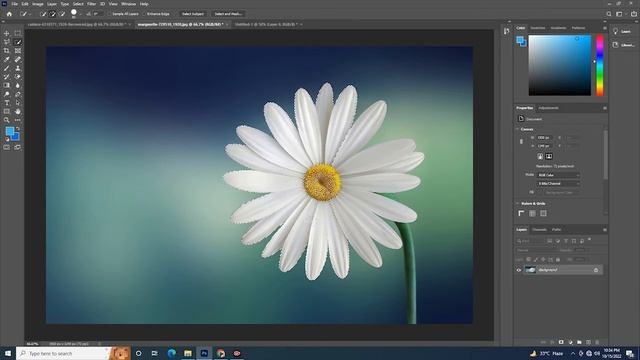
Task: Choose Subtract from Selection mode in options bar
Action: [x=62, y=14]
